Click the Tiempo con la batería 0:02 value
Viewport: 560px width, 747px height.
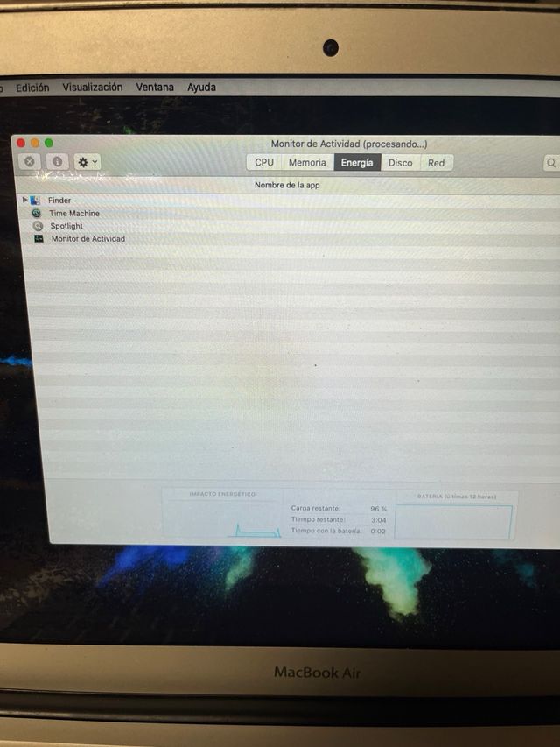378,532
